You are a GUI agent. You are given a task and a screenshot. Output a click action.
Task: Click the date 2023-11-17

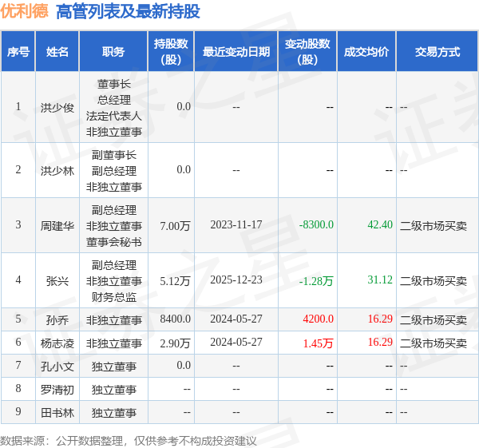click(236, 224)
